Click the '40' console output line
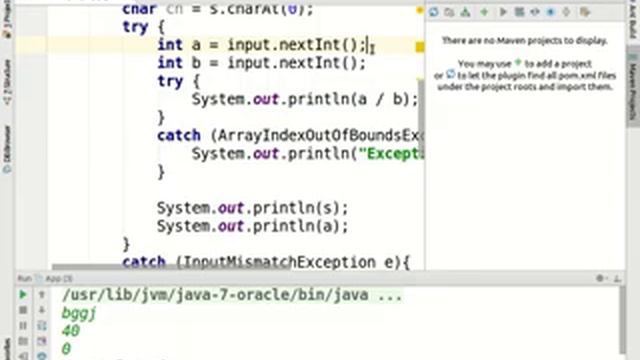 point(71,331)
